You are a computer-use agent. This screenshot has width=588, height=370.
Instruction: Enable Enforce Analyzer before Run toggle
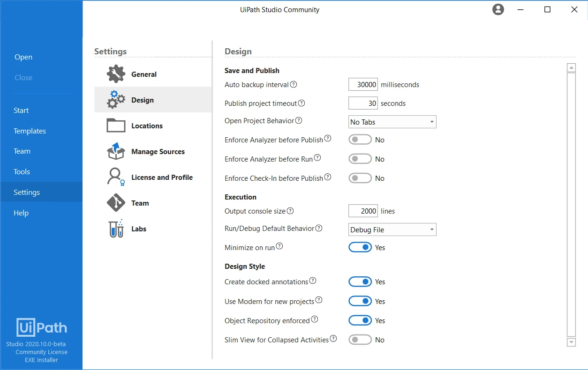point(360,159)
